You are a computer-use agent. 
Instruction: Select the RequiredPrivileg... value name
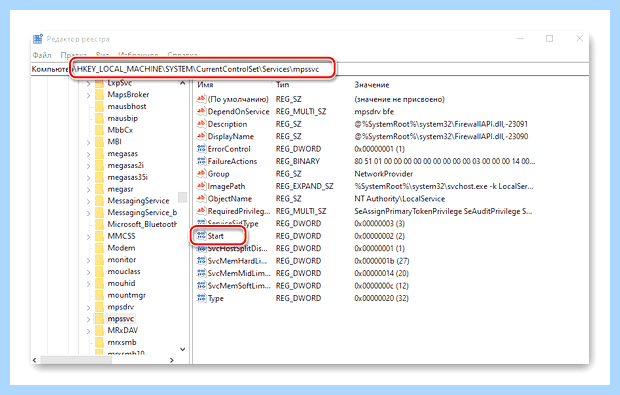tap(239, 211)
